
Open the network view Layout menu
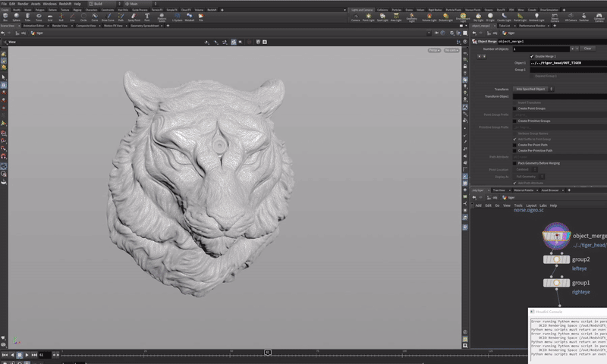[x=531, y=206]
